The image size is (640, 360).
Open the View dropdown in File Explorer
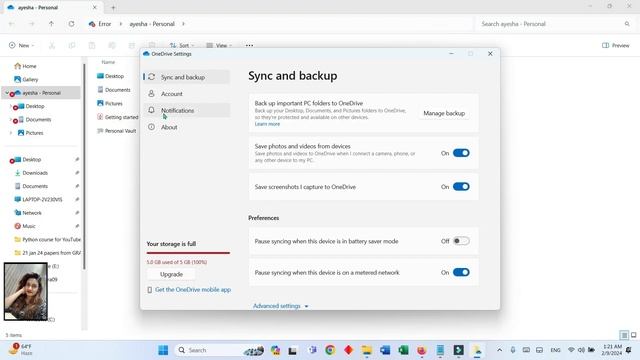[x=219, y=45]
